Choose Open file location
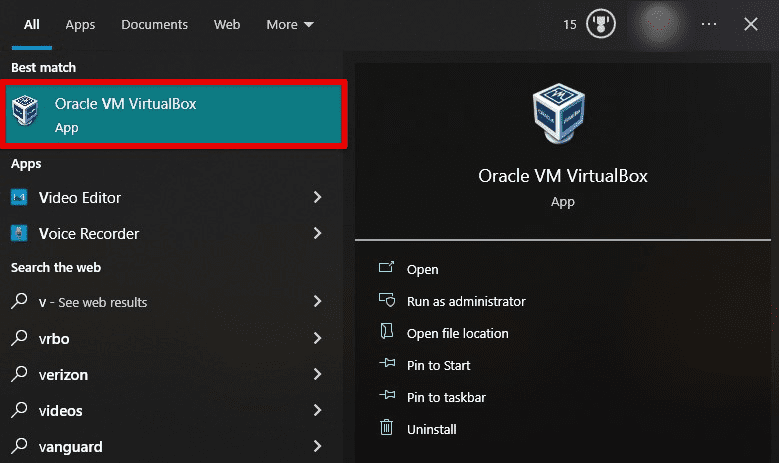 tap(458, 333)
